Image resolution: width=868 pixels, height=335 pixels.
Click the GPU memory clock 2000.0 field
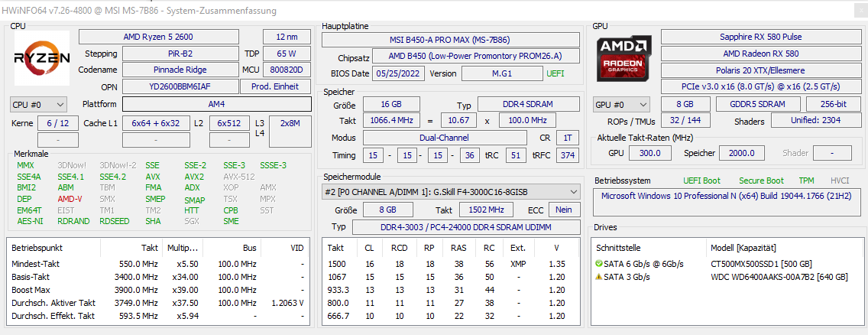pyautogui.click(x=743, y=154)
